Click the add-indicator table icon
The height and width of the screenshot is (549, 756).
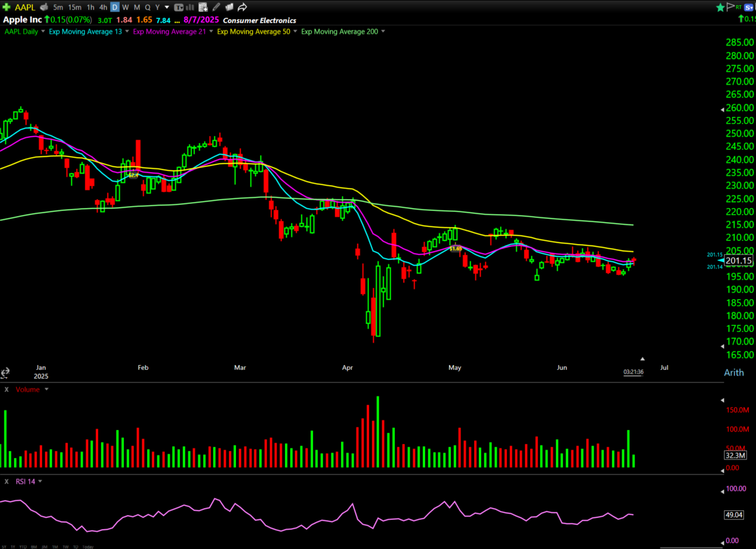(203, 7)
